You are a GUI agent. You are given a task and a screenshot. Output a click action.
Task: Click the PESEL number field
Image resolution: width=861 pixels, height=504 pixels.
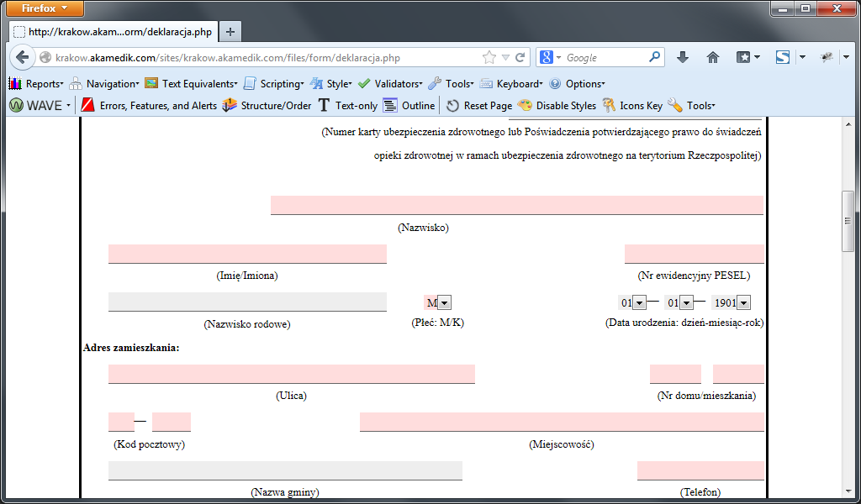pos(694,254)
